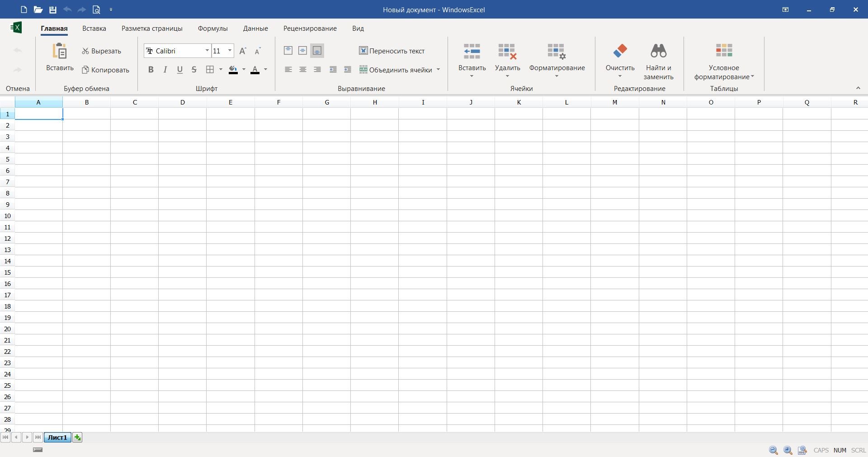This screenshot has height=457, width=868.
Task: Open the Данные tab
Action: [255, 29]
